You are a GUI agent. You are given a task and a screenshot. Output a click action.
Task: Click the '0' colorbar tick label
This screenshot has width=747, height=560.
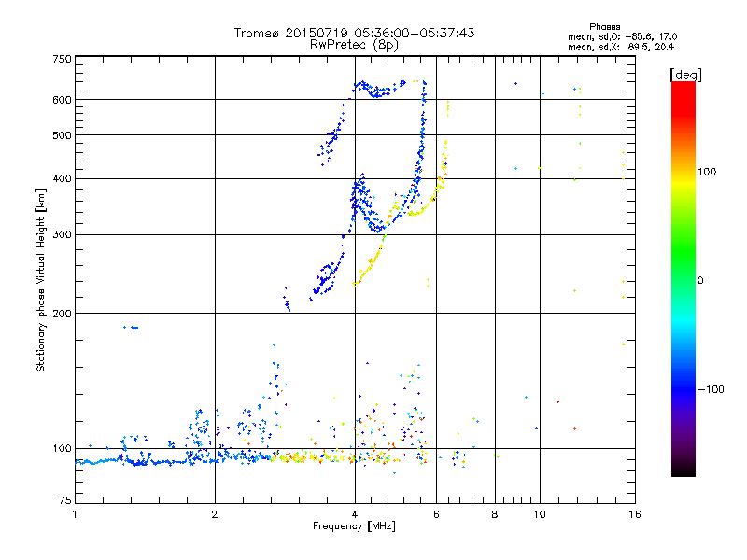[x=700, y=281]
